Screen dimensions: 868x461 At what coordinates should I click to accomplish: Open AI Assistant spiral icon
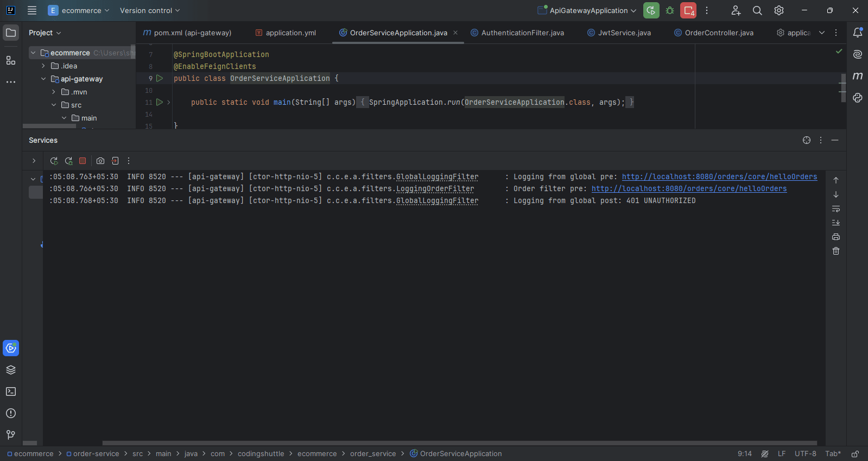coord(858,54)
